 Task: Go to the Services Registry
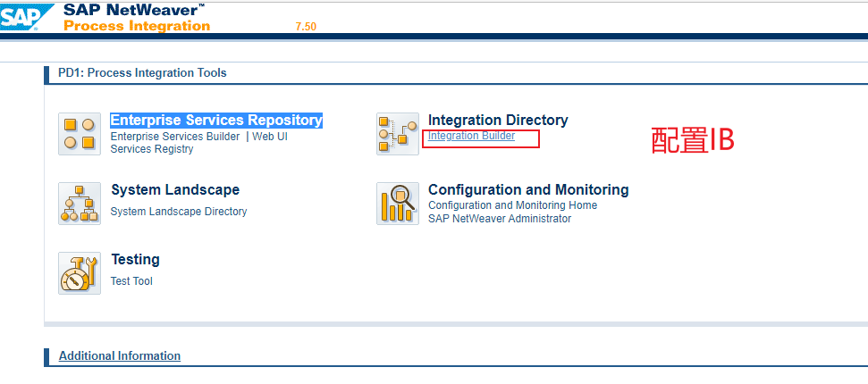point(152,149)
